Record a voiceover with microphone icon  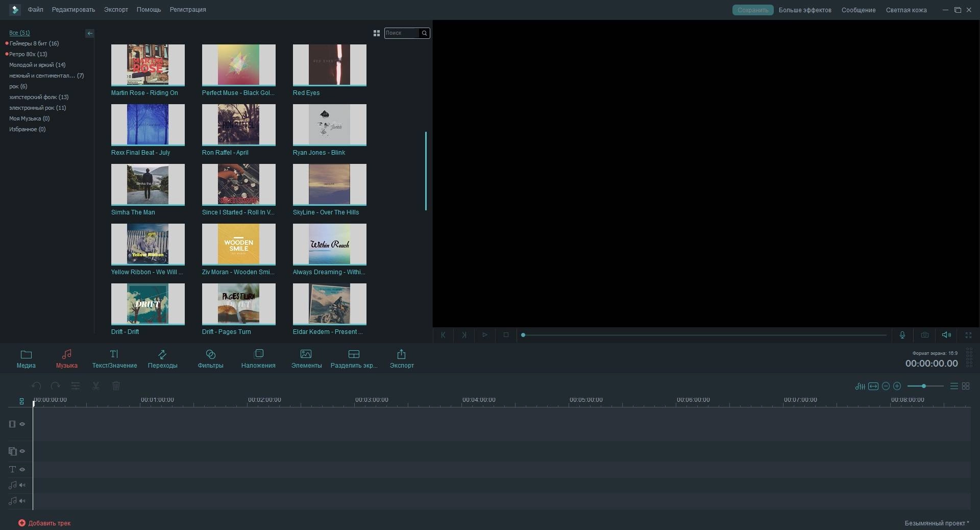pyautogui.click(x=902, y=335)
